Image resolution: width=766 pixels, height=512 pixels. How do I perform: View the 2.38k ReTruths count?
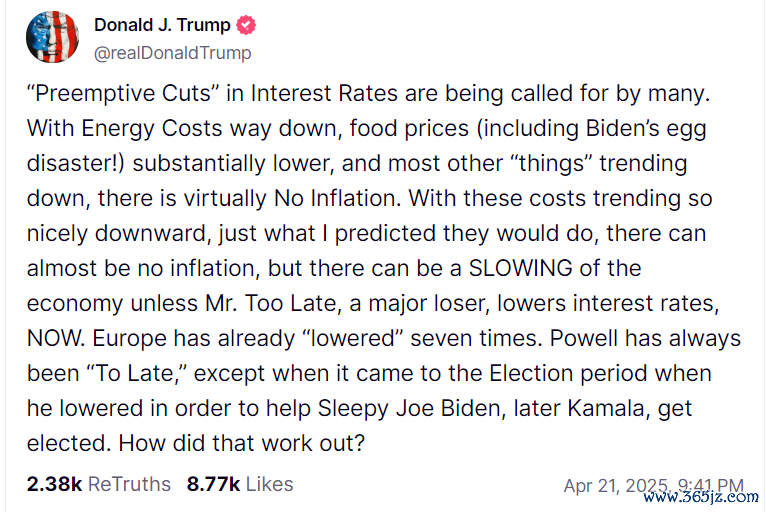[x=54, y=484]
